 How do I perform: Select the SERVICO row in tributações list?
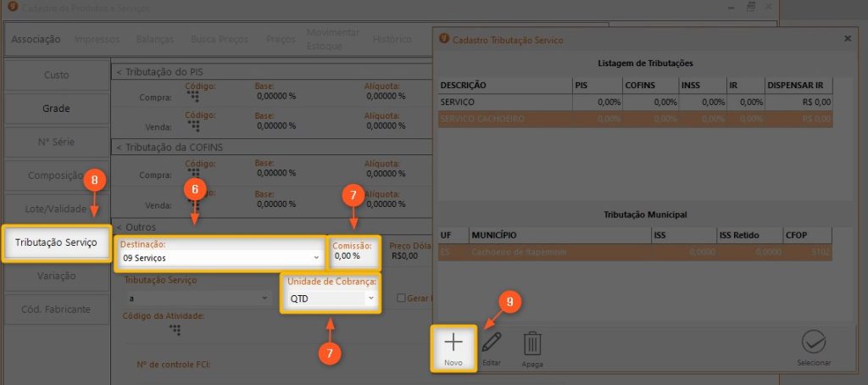[504, 102]
